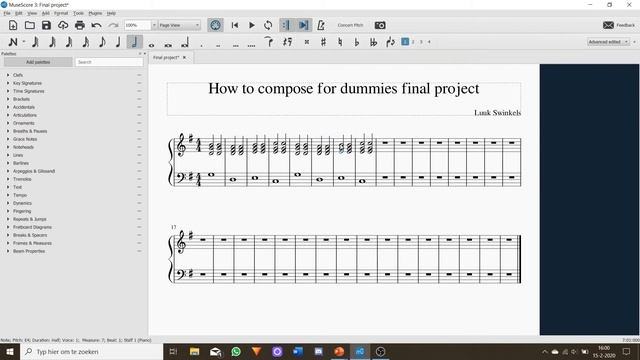
Task: Open the Windows Start menu
Action: pos(10,351)
